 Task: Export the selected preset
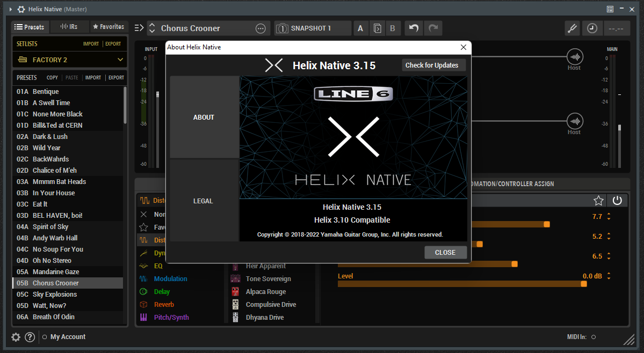point(116,77)
